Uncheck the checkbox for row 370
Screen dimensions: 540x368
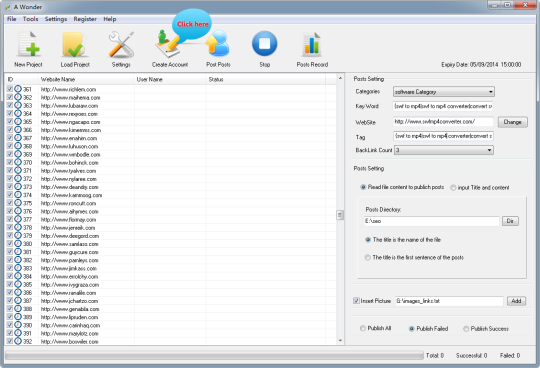click(x=10, y=162)
